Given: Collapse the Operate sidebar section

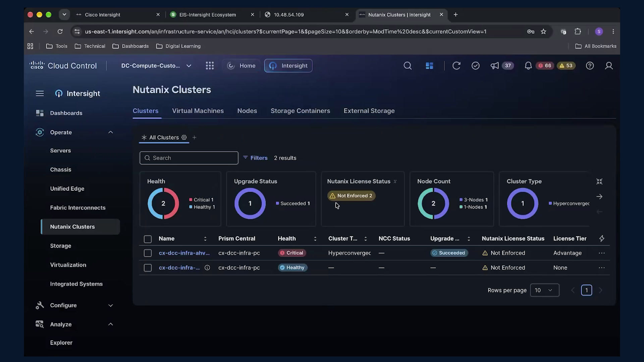Looking at the screenshot, I should 110,132.
